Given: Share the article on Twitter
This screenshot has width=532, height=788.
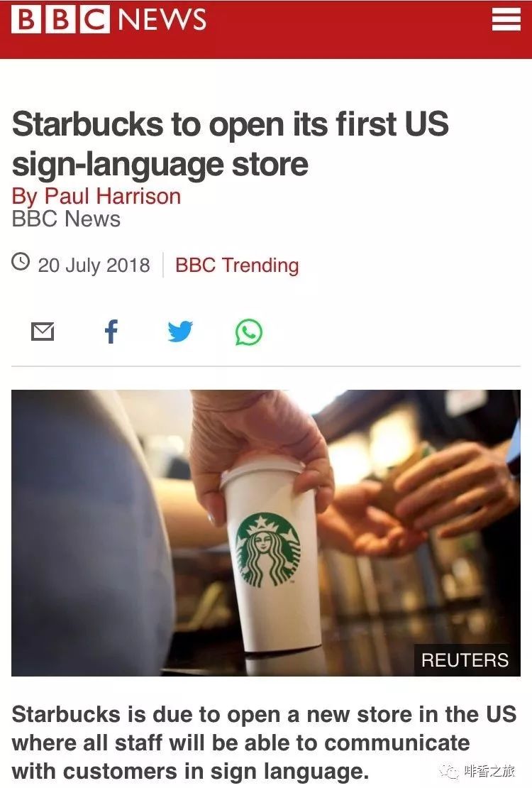Looking at the screenshot, I should point(180,332).
